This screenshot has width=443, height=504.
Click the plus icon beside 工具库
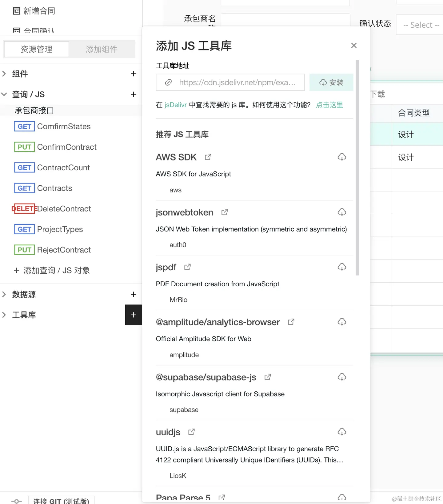point(134,315)
